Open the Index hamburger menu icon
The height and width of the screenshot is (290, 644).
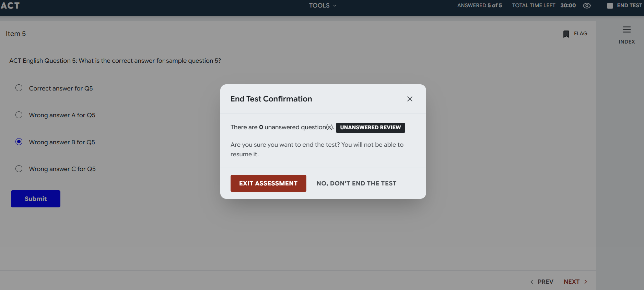(627, 30)
